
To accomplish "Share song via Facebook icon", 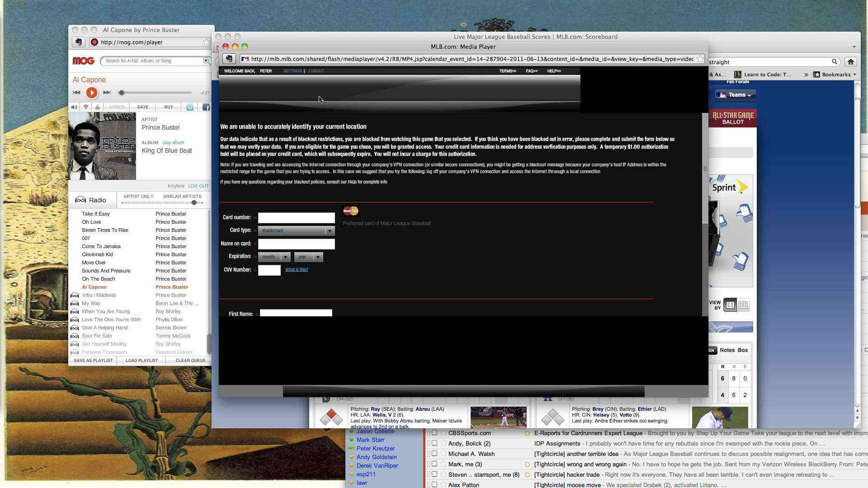I will pos(206,107).
